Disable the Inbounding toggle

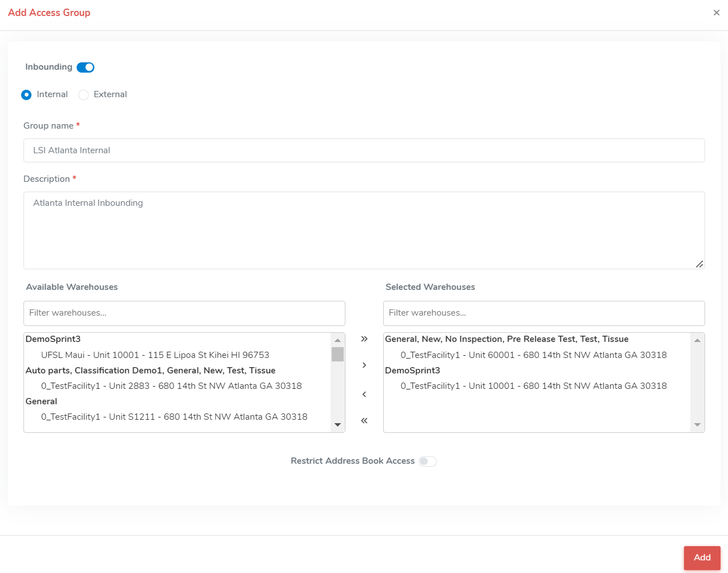click(x=86, y=67)
